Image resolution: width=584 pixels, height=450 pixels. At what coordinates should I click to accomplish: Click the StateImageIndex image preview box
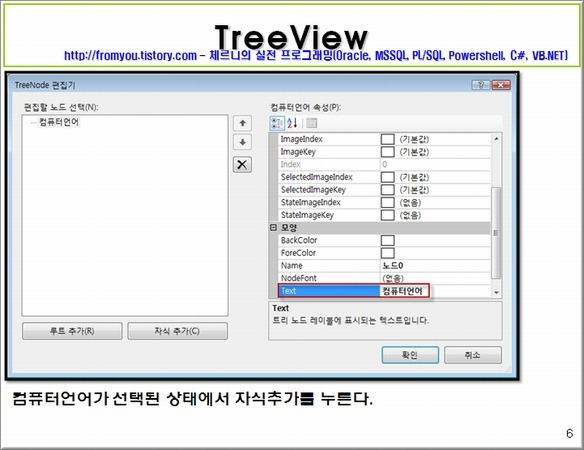[388, 203]
